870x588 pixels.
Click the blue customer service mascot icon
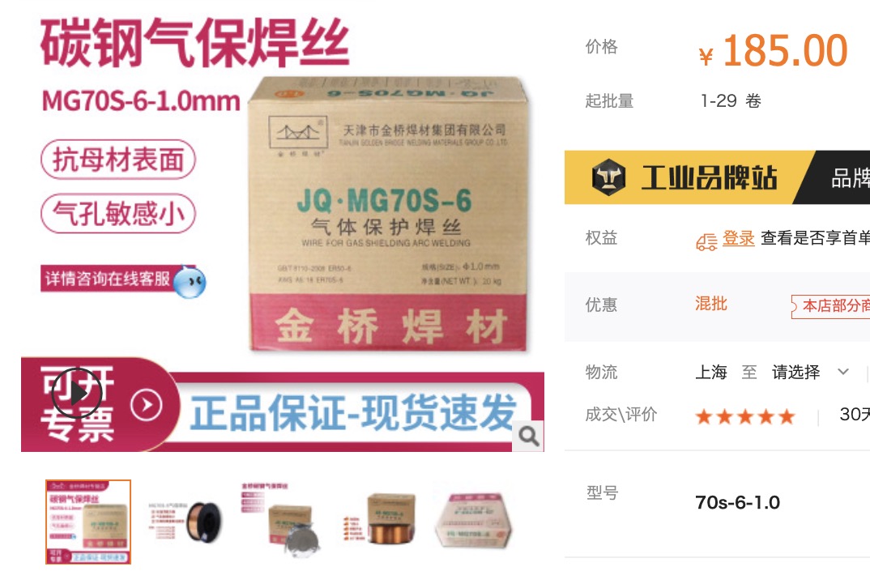[190, 282]
